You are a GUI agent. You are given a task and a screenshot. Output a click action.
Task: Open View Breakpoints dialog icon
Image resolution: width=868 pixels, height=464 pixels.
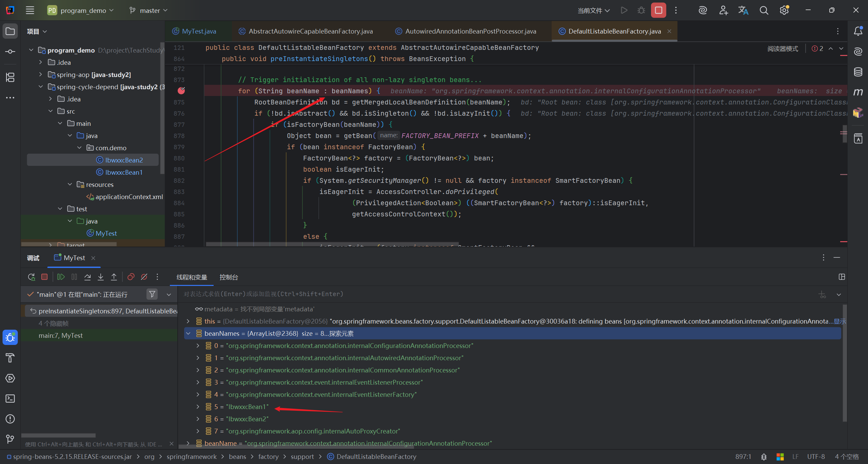click(x=131, y=277)
